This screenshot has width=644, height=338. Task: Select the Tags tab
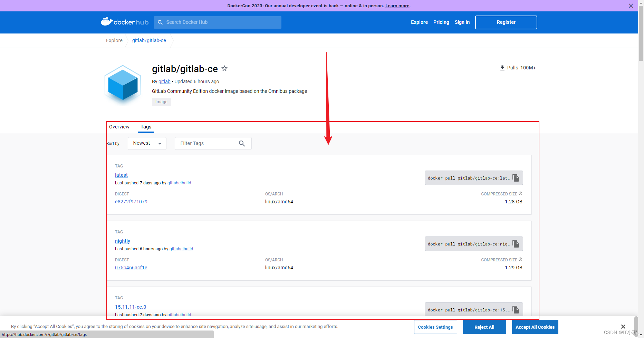coord(146,127)
